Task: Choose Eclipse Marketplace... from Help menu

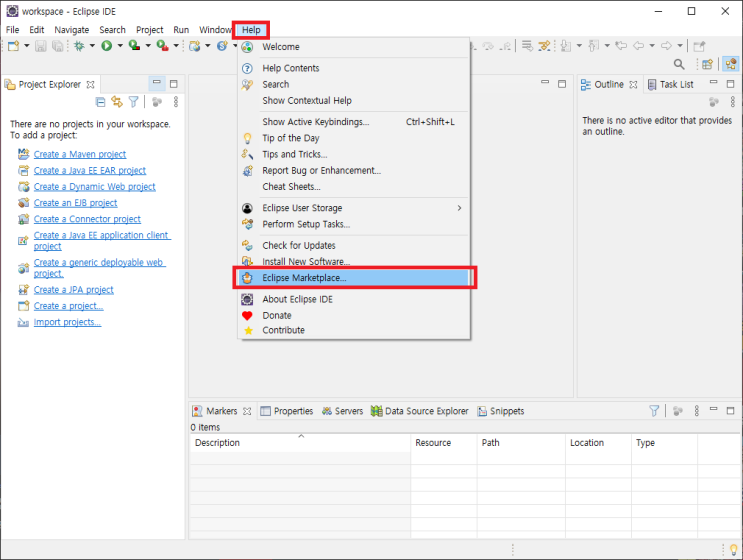Action: pyautogui.click(x=354, y=278)
